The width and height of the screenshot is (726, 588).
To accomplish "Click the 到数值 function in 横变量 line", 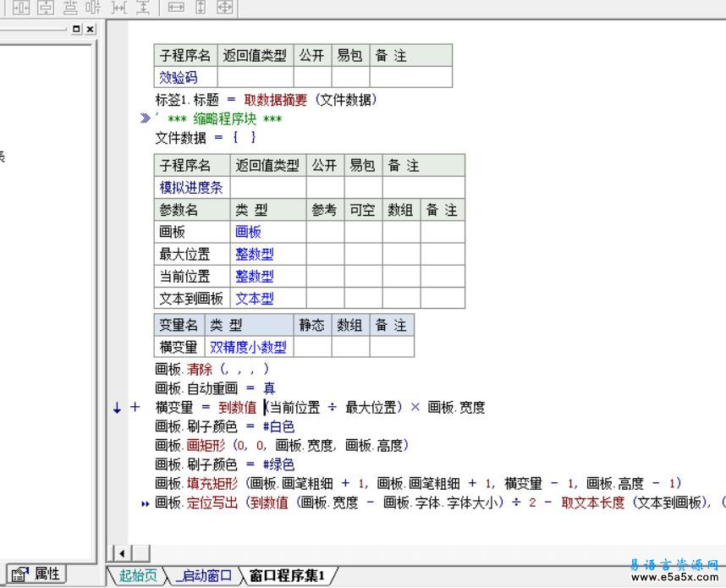I will coord(238,408).
